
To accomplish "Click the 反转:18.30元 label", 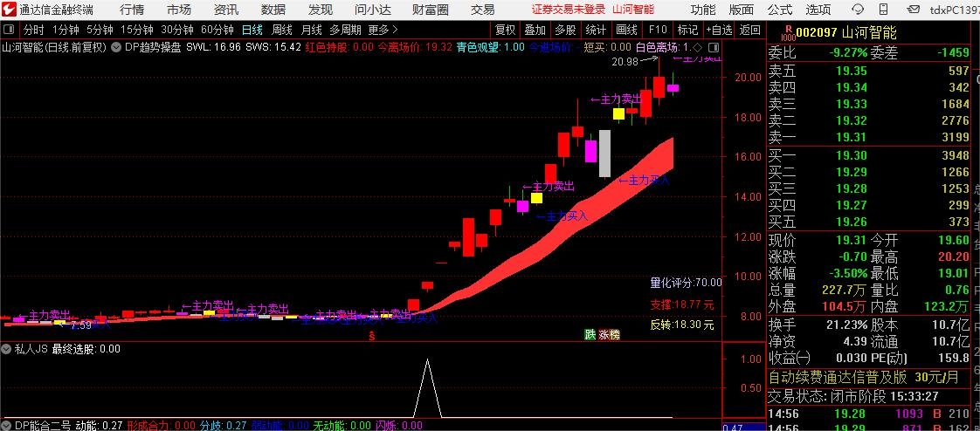I will coord(682,325).
